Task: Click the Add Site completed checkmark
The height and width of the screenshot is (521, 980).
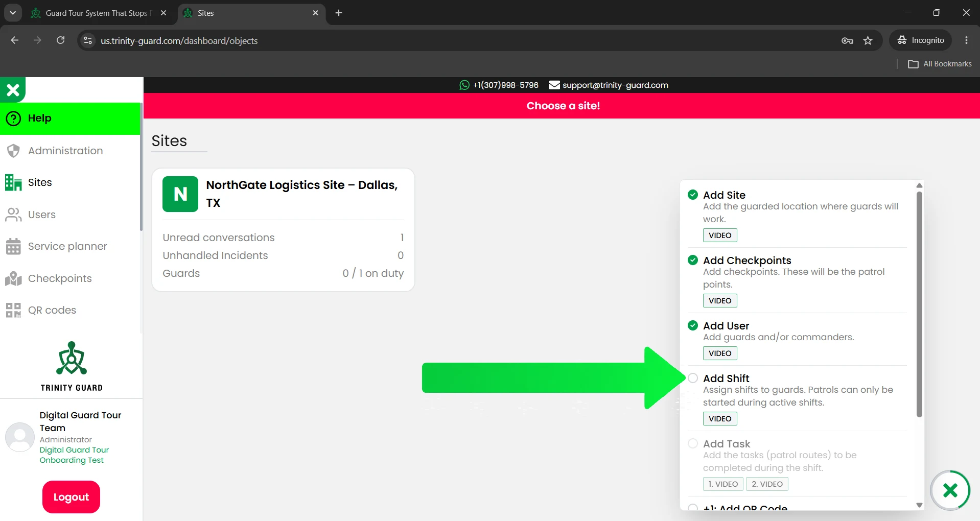Action: tap(693, 195)
